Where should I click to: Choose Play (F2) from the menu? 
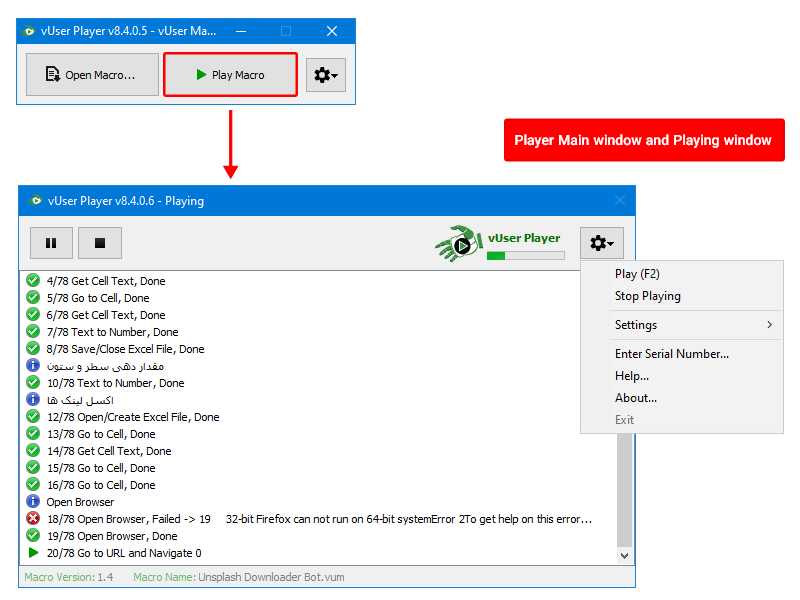coord(637,274)
